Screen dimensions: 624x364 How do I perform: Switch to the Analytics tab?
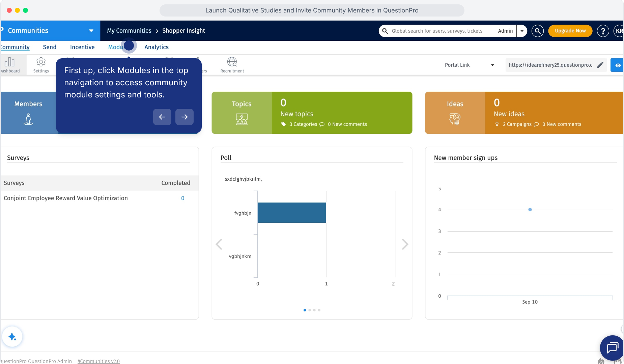click(x=156, y=47)
